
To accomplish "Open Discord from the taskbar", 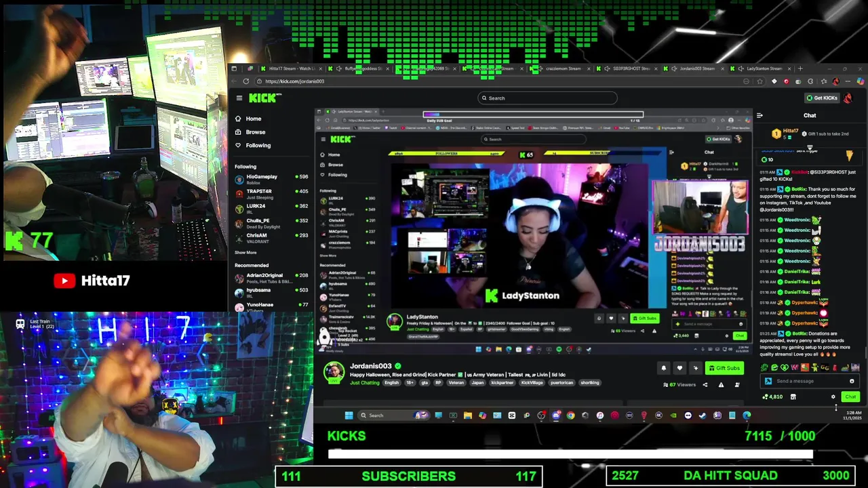I will [555, 415].
